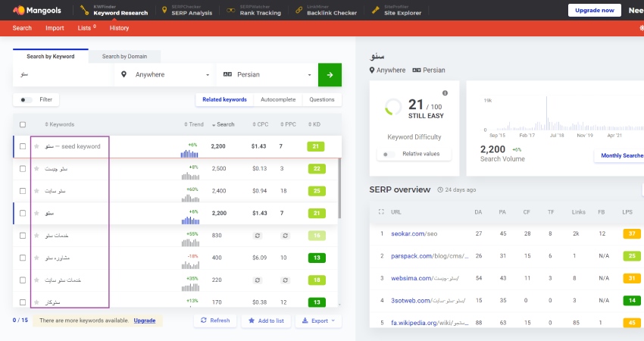Open the Persian language dropdown

(267, 75)
